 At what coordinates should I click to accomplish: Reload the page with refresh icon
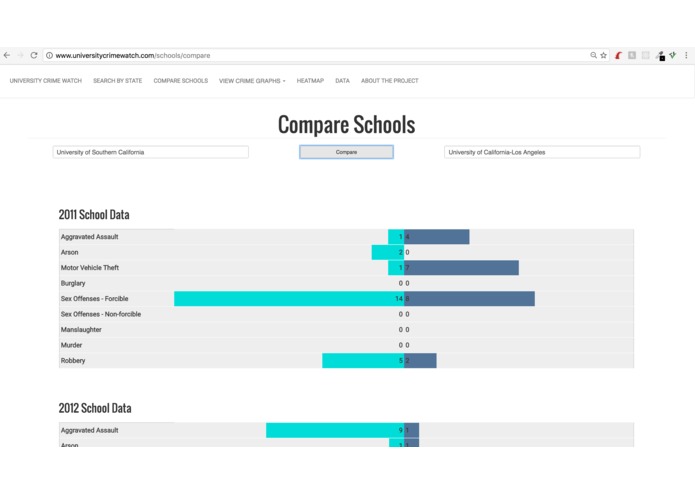pos(34,55)
